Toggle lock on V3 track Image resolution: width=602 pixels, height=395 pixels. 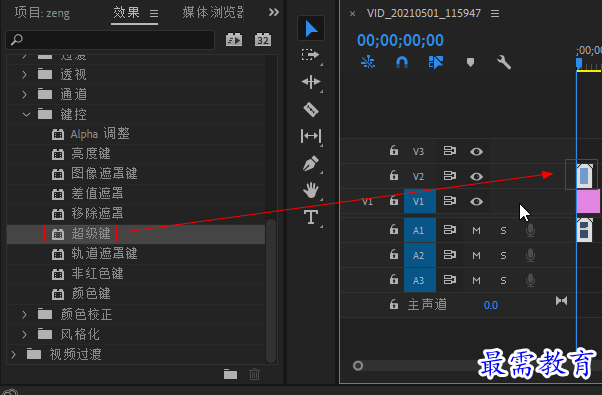click(394, 150)
